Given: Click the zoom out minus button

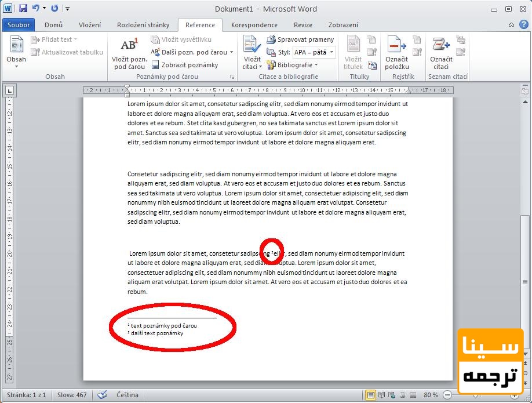Looking at the screenshot, I should pos(447,395).
